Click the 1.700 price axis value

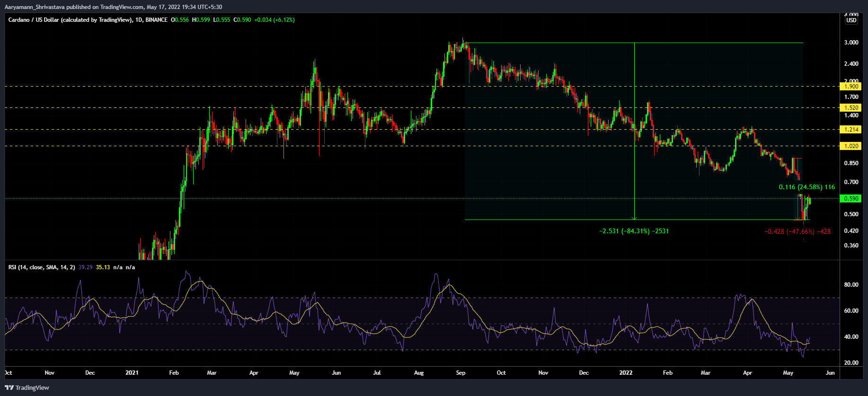pos(851,97)
